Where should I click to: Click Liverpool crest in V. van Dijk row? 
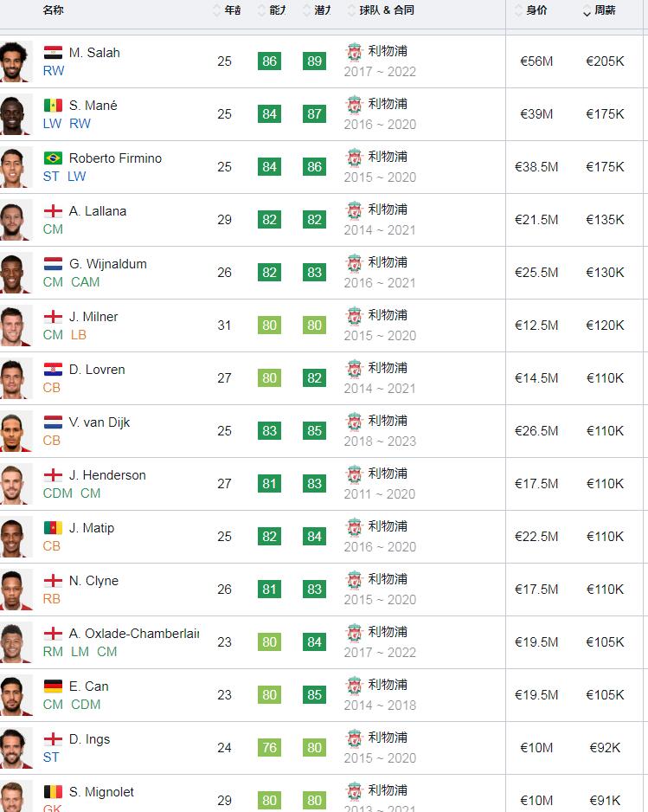pyautogui.click(x=355, y=422)
